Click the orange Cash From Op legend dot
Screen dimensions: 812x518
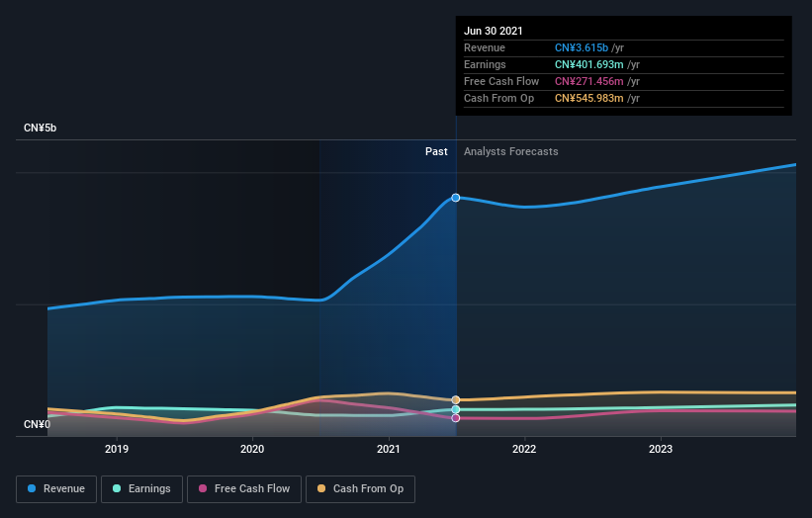click(321, 488)
